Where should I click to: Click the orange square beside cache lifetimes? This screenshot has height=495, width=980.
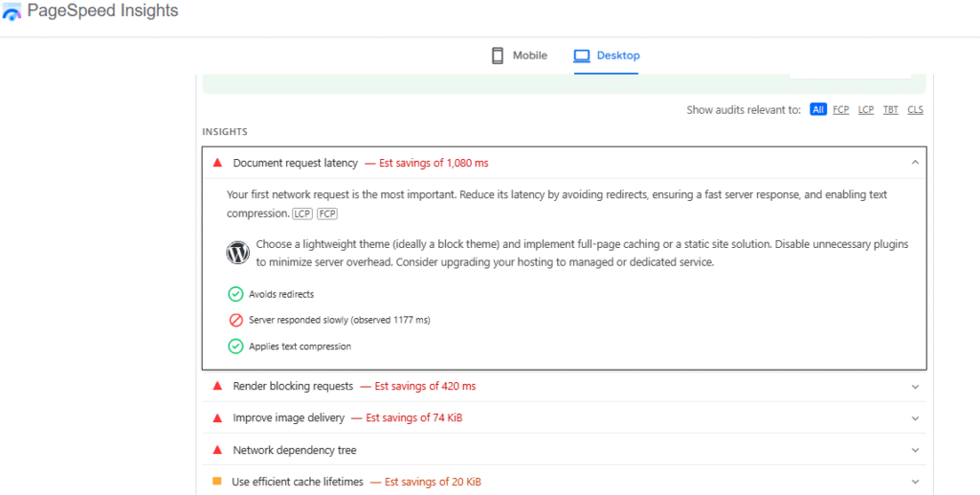coord(217,482)
